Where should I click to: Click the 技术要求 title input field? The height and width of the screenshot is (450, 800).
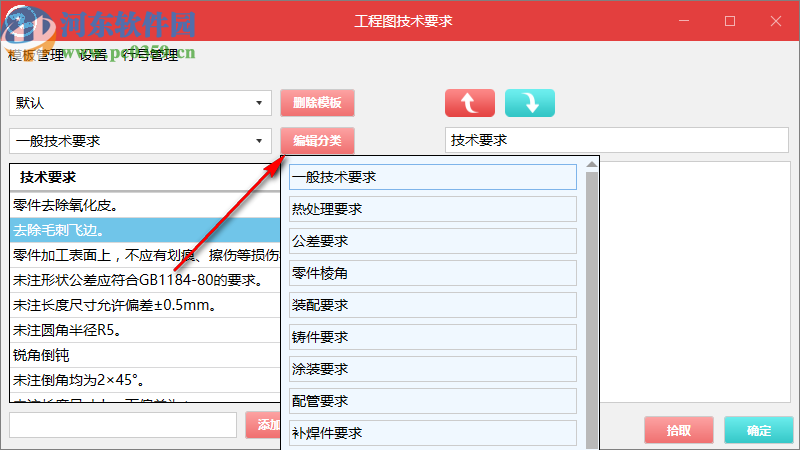pos(616,140)
